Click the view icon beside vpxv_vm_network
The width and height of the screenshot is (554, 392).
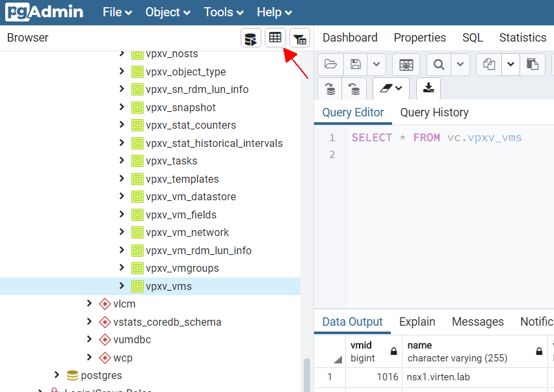coord(137,232)
